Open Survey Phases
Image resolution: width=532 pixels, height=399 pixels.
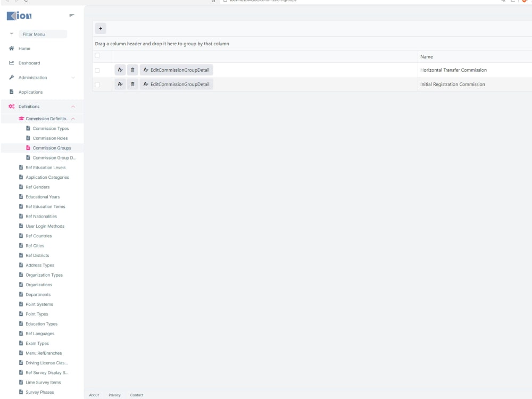(x=40, y=392)
